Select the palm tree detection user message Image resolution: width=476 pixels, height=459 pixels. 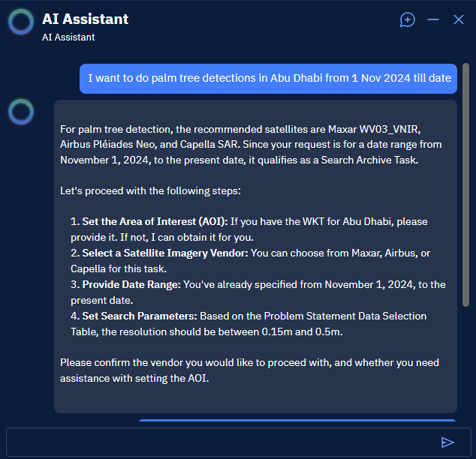click(x=269, y=78)
